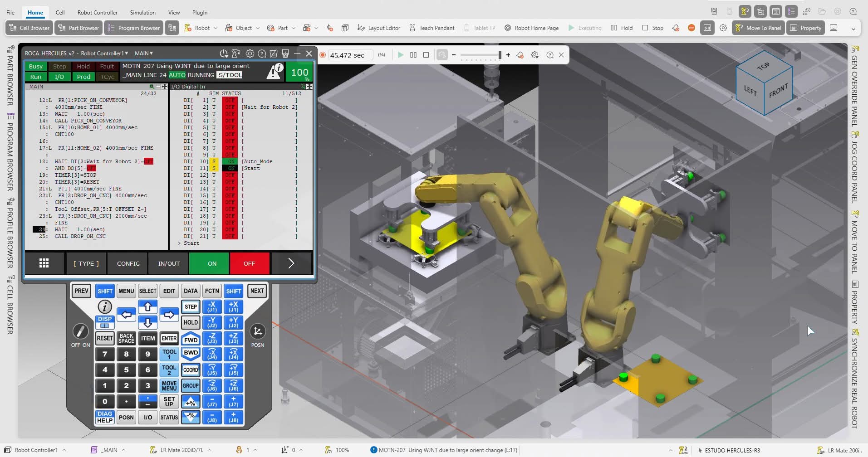Expand the Object dropdown in the ribbon
Screen dimensions: 868x457
pyautogui.click(x=257, y=28)
